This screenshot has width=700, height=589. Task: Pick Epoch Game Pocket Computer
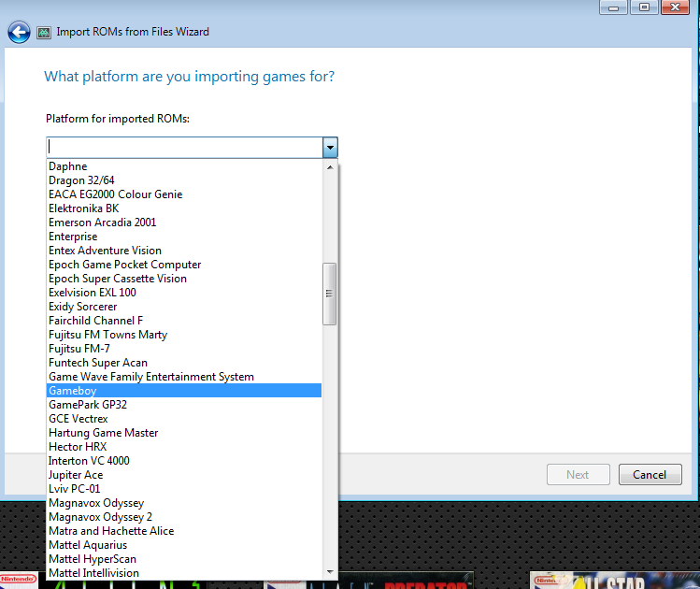pyautogui.click(x=184, y=265)
